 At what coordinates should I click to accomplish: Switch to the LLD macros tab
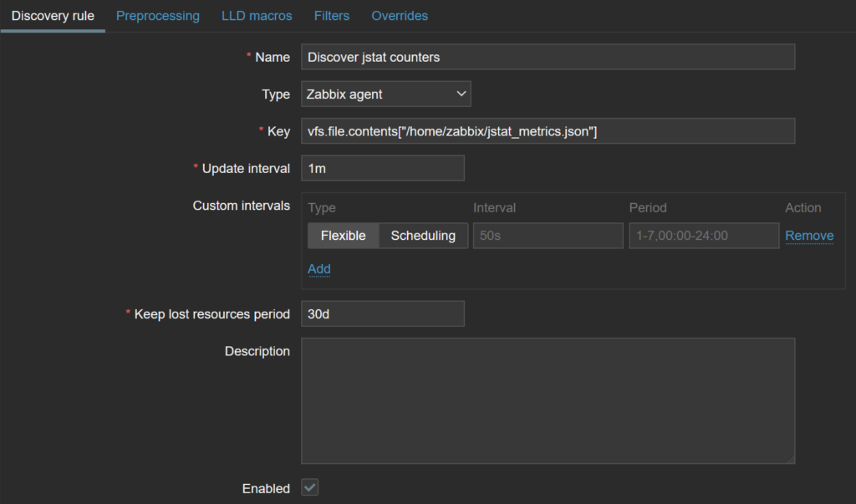(257, 16)
